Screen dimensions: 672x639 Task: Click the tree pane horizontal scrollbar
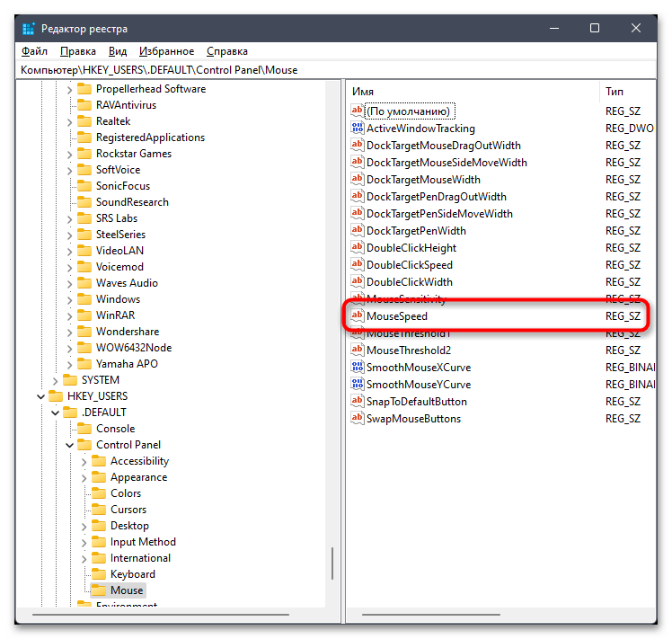click(161, 614)
